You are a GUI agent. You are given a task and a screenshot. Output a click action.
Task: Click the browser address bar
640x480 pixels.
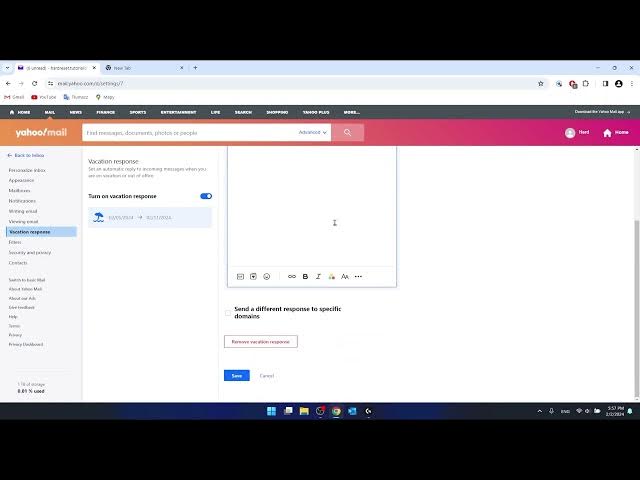(294, 84)
